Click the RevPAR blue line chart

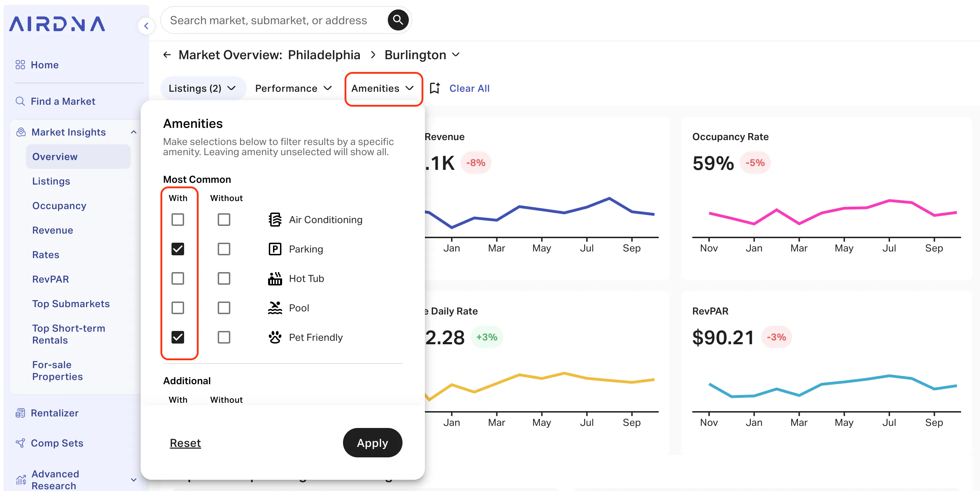pyautogui.click(x=832, y=386)
